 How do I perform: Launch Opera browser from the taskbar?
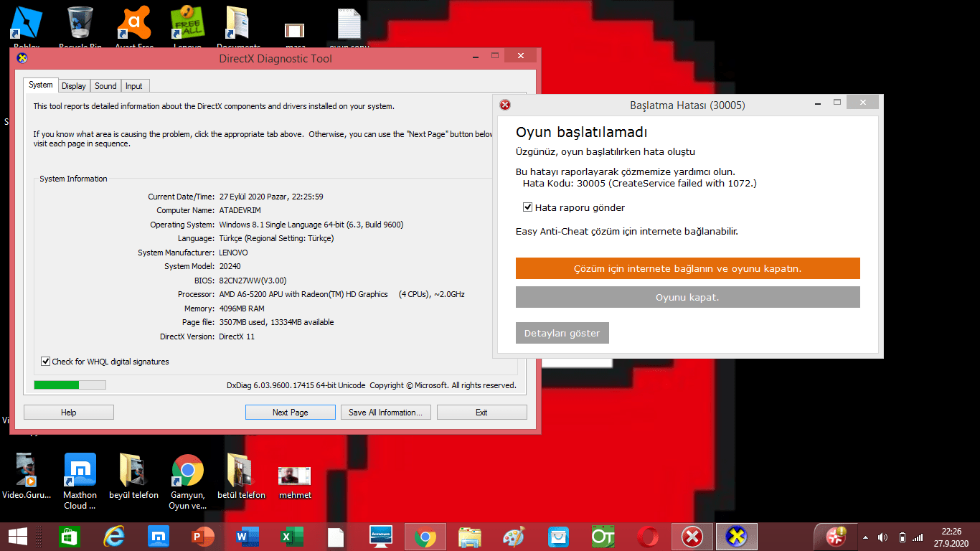(x=648, y=537)
